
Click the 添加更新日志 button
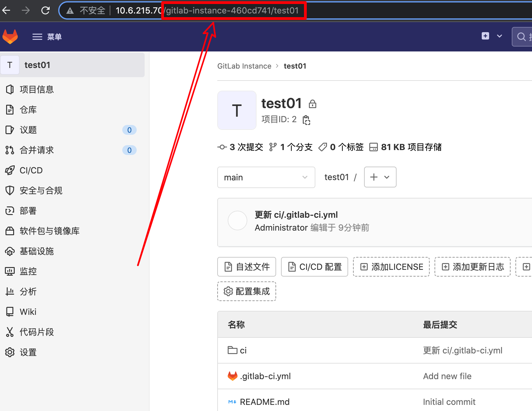(x=473, y=267)
